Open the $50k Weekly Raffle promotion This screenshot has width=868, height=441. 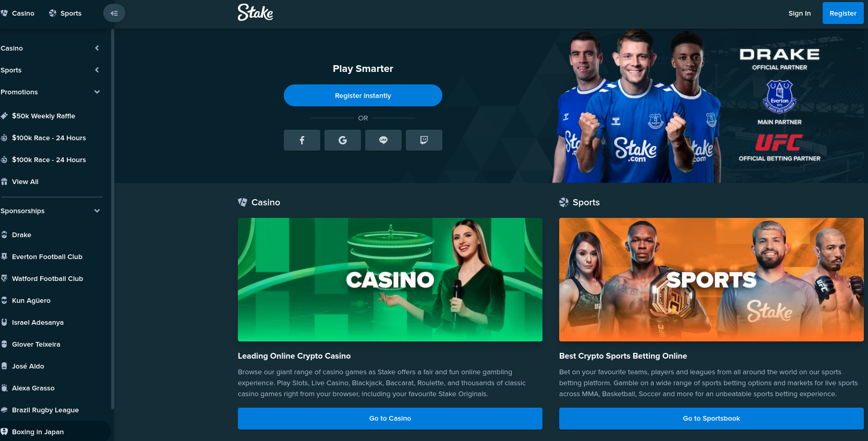44,116
